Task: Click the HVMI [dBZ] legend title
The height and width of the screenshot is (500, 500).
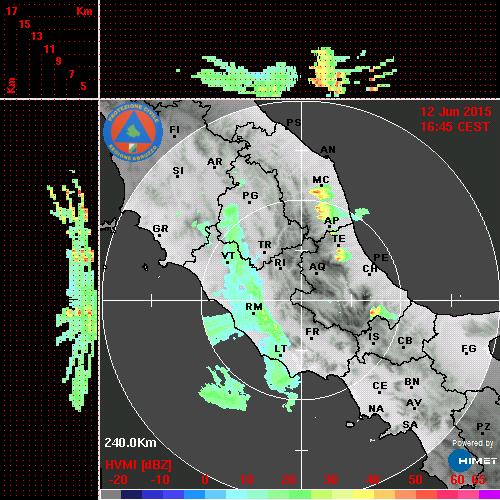Action: 138,465
